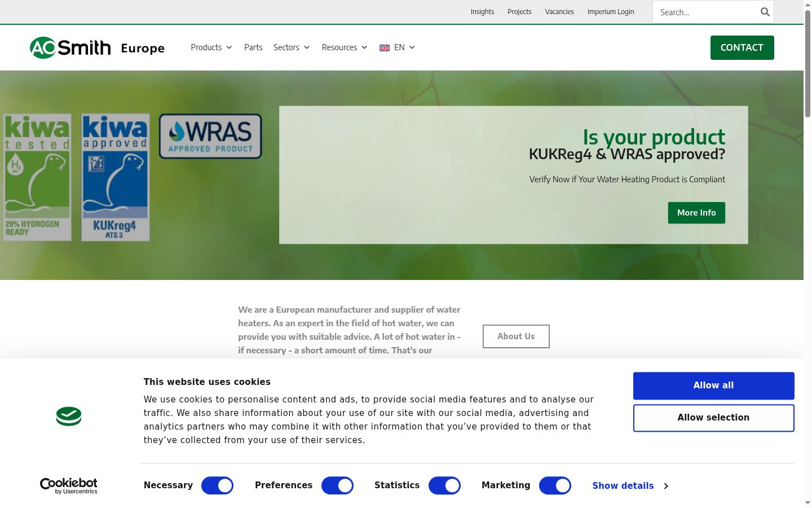Toggle the Statistics cookies switch
This screenshot has height=508, width=812.
[x=444, y=485]
